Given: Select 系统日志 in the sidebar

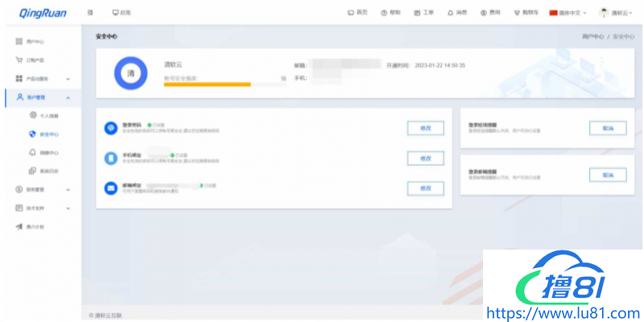Looking at the screenshot, I should (48, 171).
